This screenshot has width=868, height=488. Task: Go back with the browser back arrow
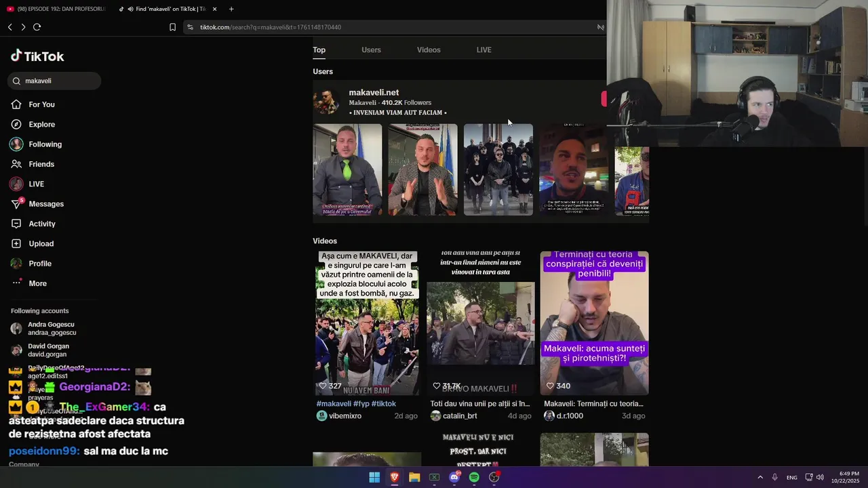tap(10, 27)
